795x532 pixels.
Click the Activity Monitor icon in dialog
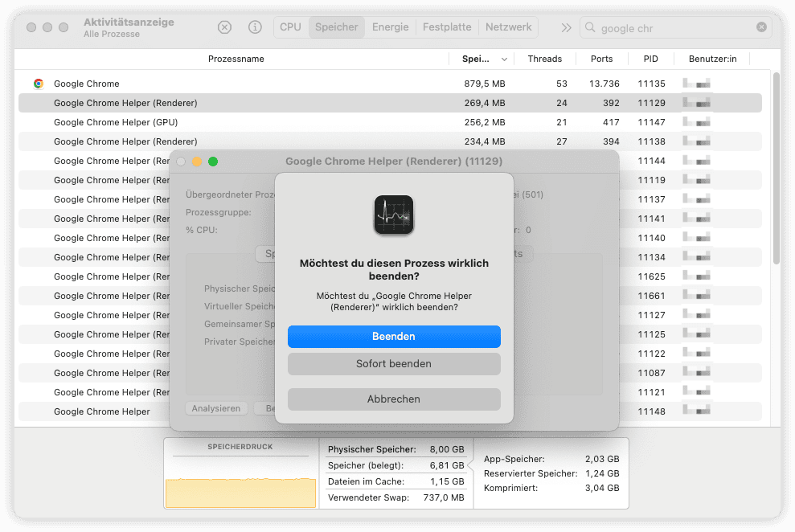[x=394, y=215]
